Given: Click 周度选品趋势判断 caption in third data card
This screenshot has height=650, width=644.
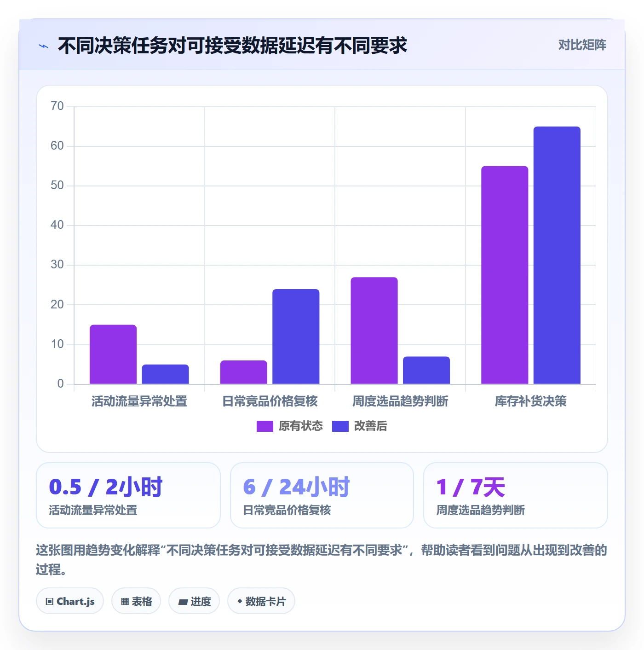Looking at the screenshot, I should coord(481,510).
